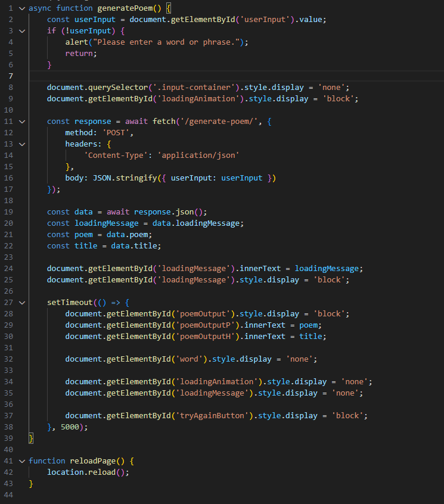Collapse the fetch call fold chevron
This screenshot has height=504, width=444.
22,122
